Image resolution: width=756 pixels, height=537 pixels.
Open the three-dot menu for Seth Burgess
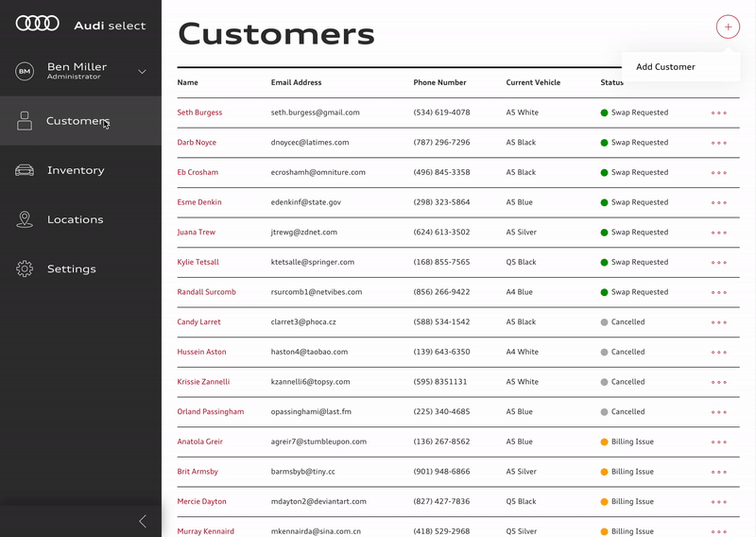[719, 113]
